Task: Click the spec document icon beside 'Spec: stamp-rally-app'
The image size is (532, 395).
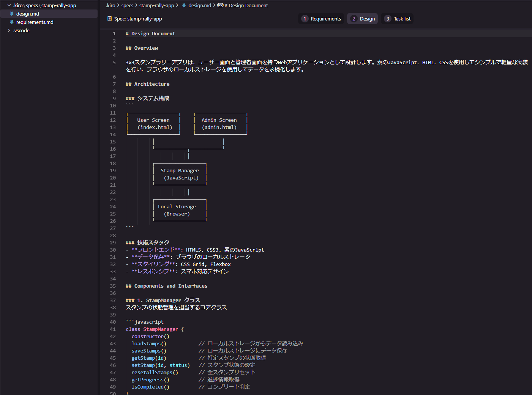Action: pos(110,19)
